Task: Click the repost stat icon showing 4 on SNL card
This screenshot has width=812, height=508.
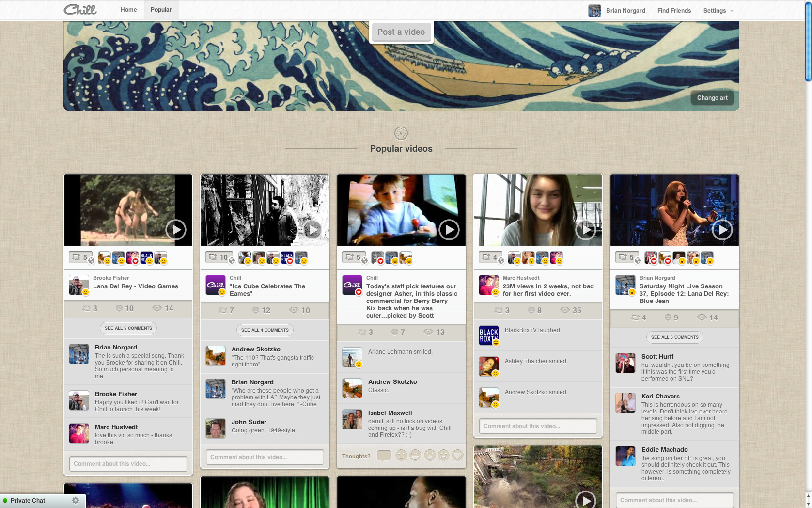Action: [x=635, y=317]
